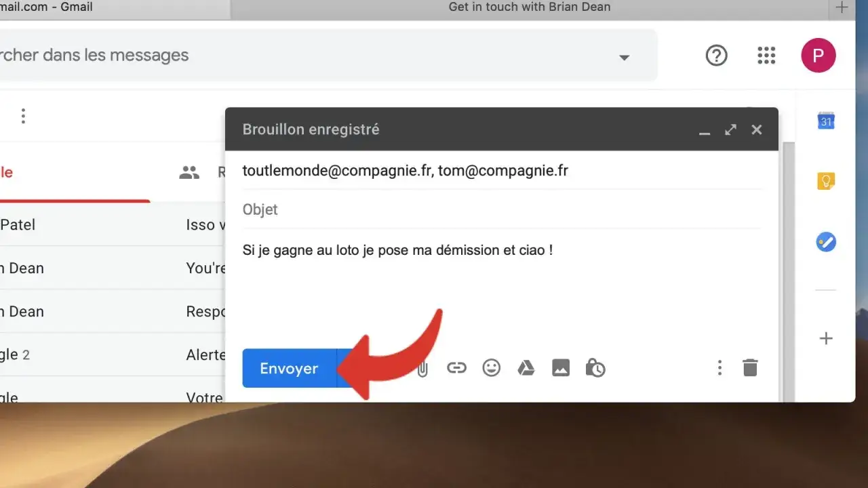This screenshot has width=868, height=488.
Task: Open the account avatar P
Action: (x=818, y=56)
